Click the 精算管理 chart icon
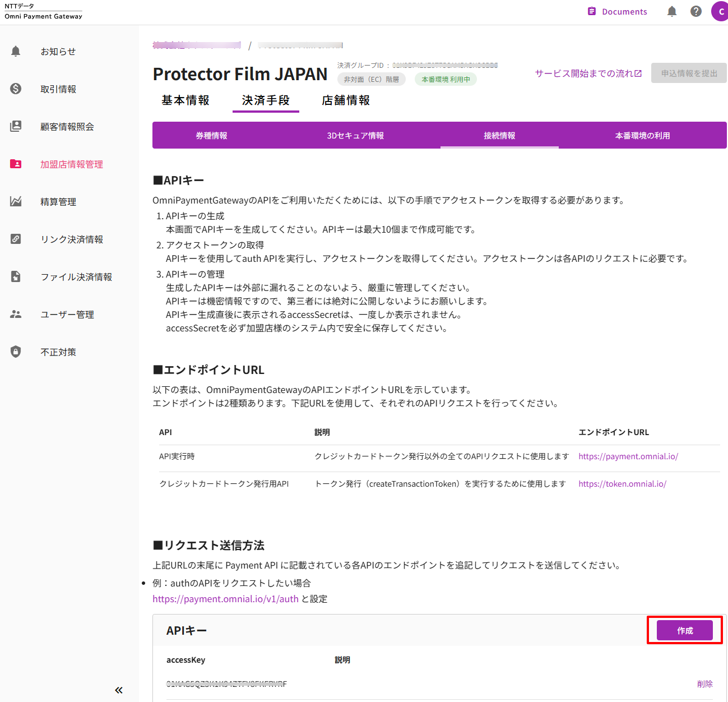 [x=16, y=202]
